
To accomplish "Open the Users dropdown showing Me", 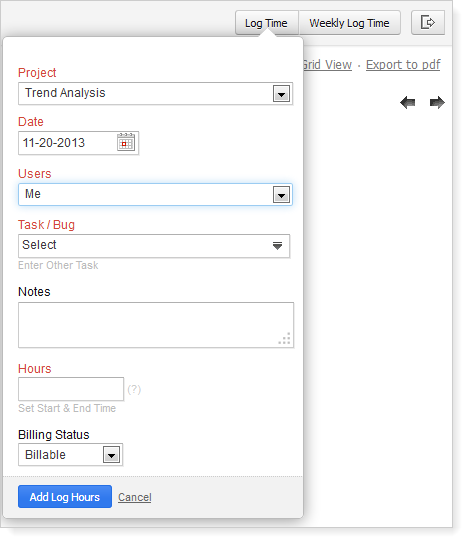I will coord(156,195).
